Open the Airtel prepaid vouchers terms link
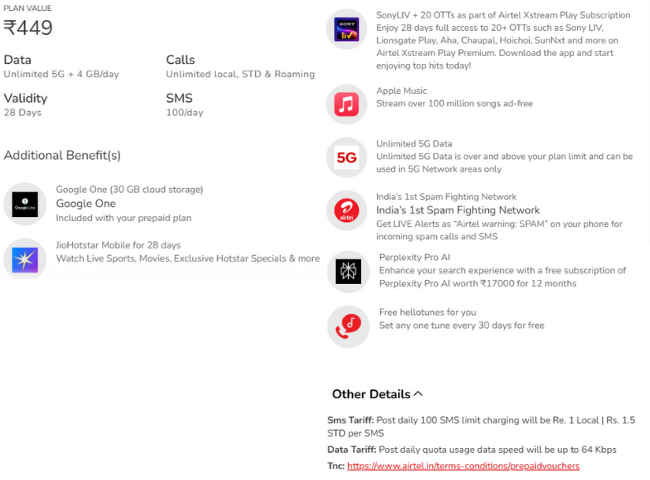Image resolution: width=650 pixels, height=480 pixels. (x=463, y=466)
